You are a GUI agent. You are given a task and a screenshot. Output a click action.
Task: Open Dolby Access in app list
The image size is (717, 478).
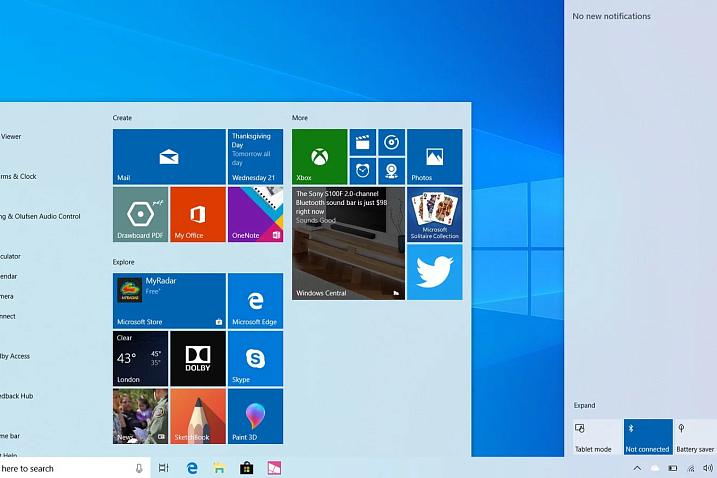click(15, 356)
